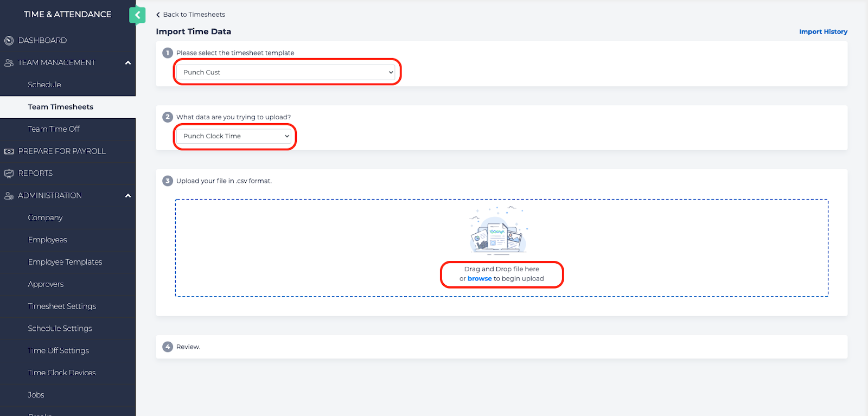
Task: Click the Prepare for Payroll money icon
Action: 9,151
